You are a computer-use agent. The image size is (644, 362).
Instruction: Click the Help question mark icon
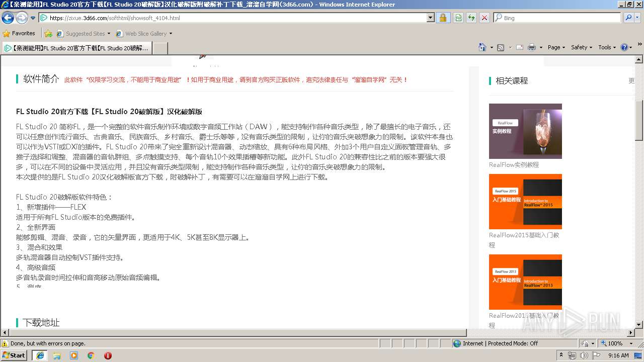[x=624, y=47]
